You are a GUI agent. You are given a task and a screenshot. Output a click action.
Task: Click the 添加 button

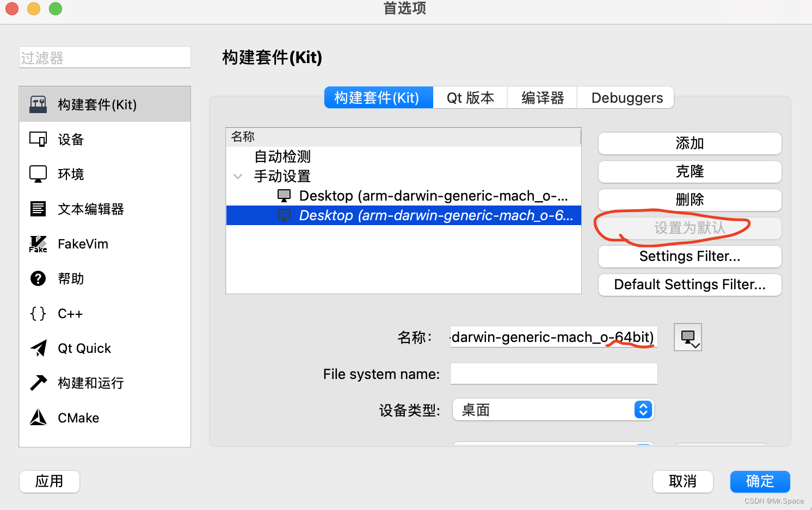click(690, 144)
